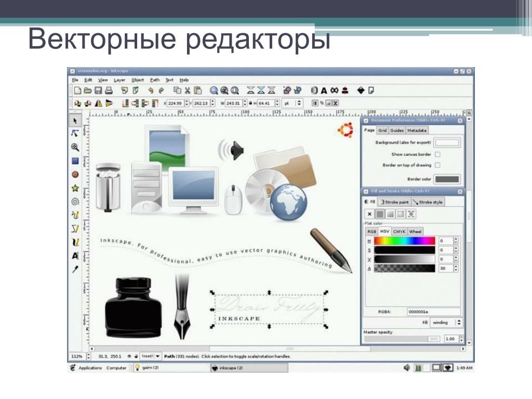Click the RGBA hex value field
Viewport: 532px width, 399px height.
tap(434, 312)
